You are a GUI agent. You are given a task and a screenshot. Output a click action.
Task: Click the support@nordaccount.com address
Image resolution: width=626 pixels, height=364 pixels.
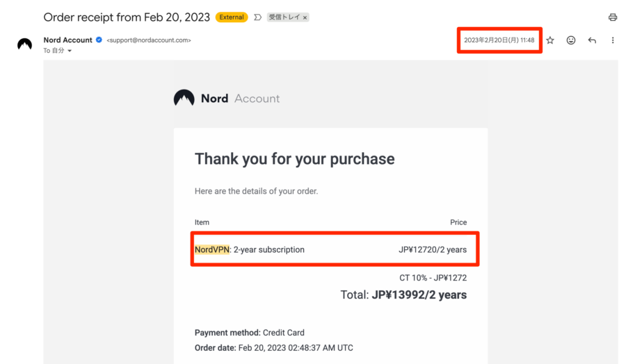[x=148, y=40]
